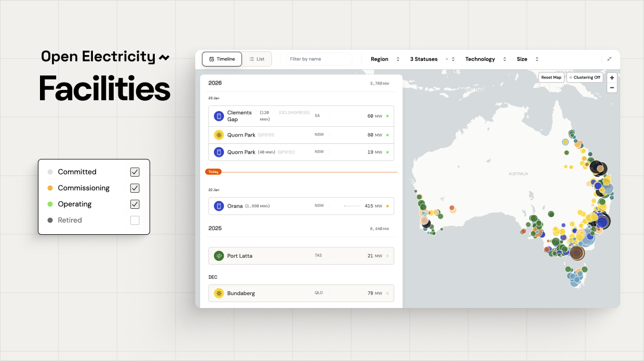Collapse the facilities view with shrink icon
This screenshot has height=361, width=644.
pyautogui.click(x=609, y=59)
